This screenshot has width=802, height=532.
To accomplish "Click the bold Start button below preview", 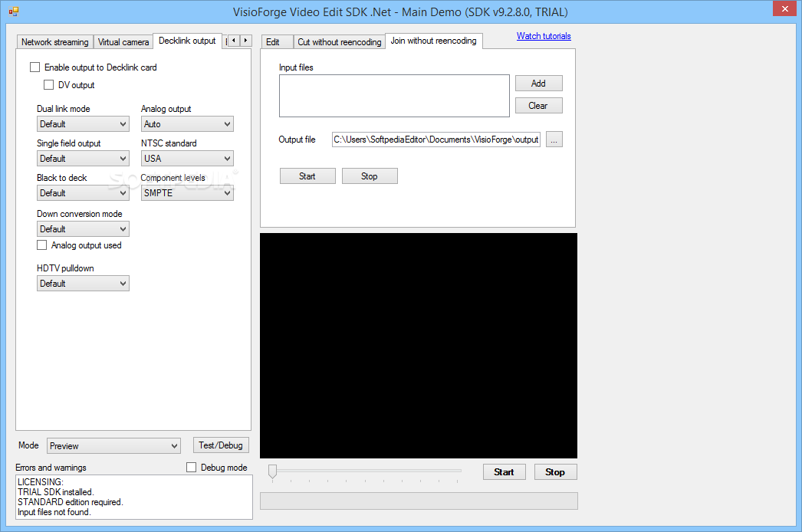I will tap(505, 471).
